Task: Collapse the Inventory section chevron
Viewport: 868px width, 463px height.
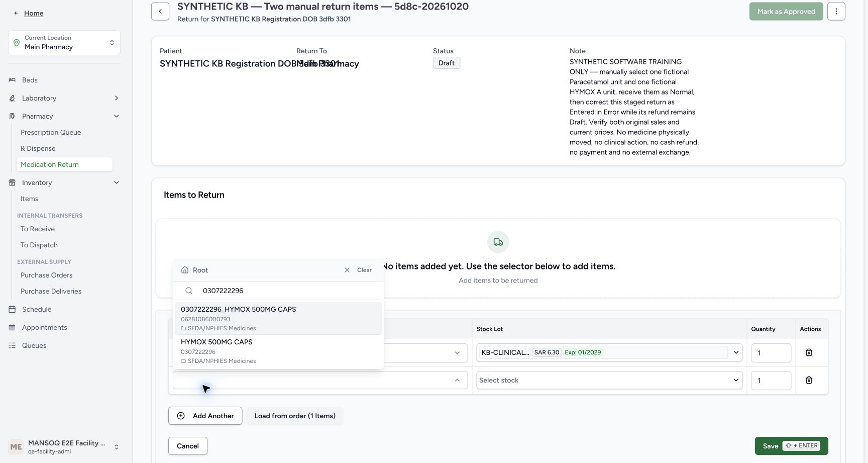Action: [x=117, y=182]
